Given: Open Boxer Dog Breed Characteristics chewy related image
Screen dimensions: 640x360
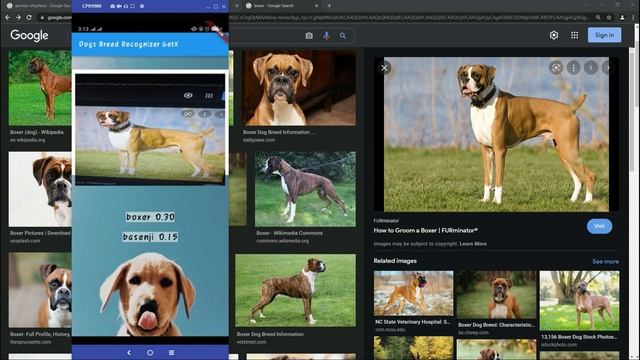Looking at the screenshot, I should tap(496, 295).
